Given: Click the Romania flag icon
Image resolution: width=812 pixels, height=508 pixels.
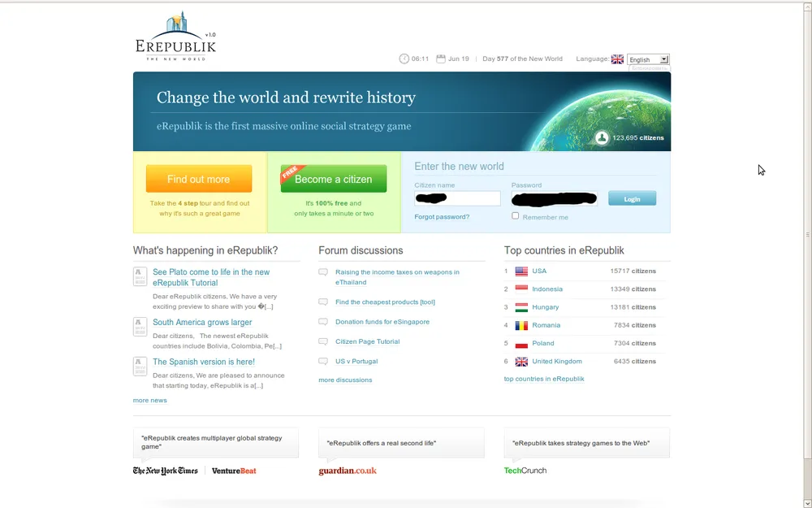Looking at the screenshot, I should 521,326.
